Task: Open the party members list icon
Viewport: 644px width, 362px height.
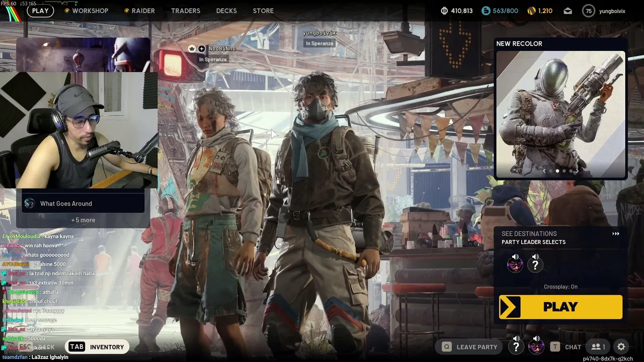Action: click(598, 347)
